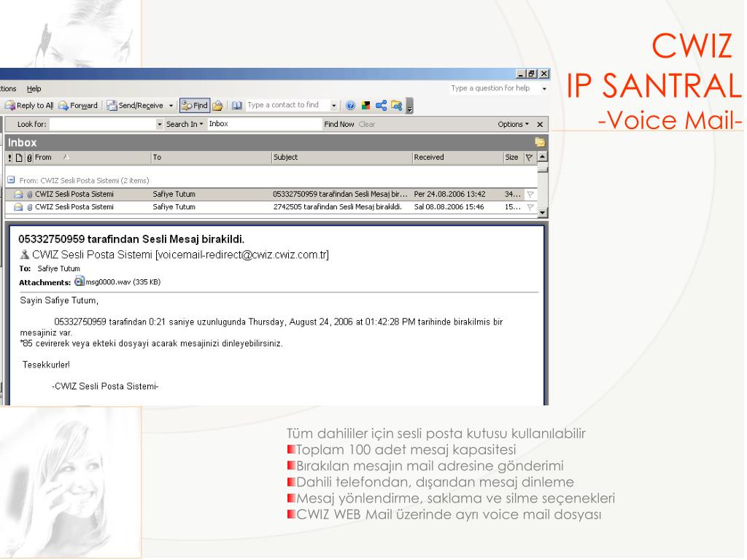Open the Send/Receive dropdown arrow

(x=171, y=106)
